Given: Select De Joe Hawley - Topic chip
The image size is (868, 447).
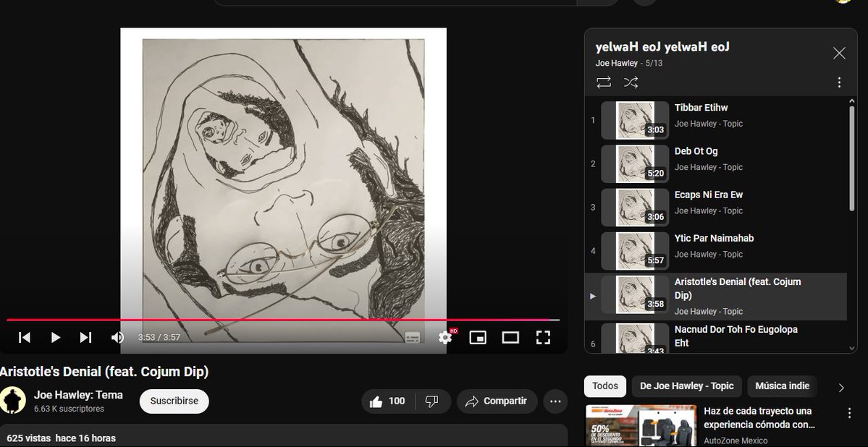Looking at the screenshot, I should coord(686,386).
